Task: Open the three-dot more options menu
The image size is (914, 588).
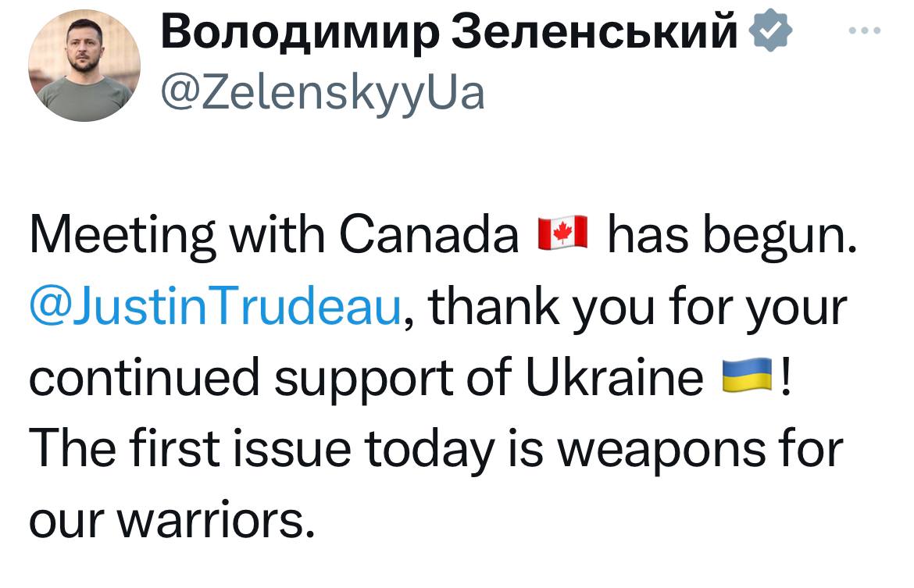Action: [866, 32]
